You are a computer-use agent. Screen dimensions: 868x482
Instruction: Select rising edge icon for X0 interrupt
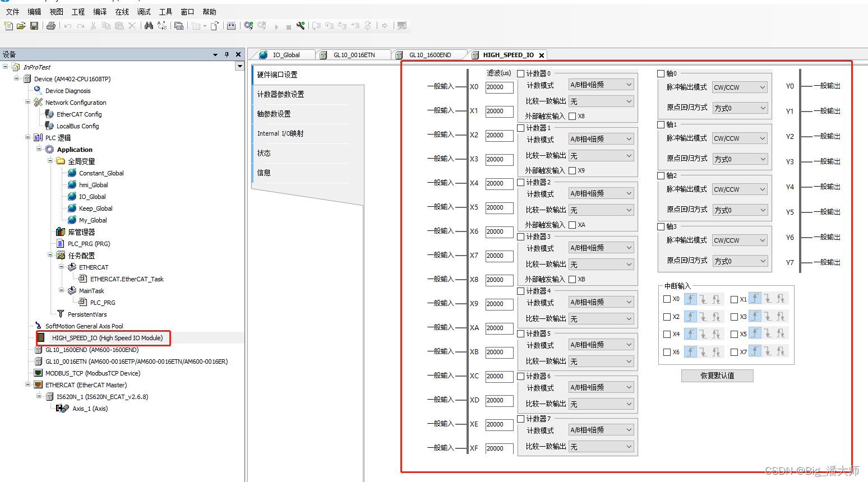point(691,299)
